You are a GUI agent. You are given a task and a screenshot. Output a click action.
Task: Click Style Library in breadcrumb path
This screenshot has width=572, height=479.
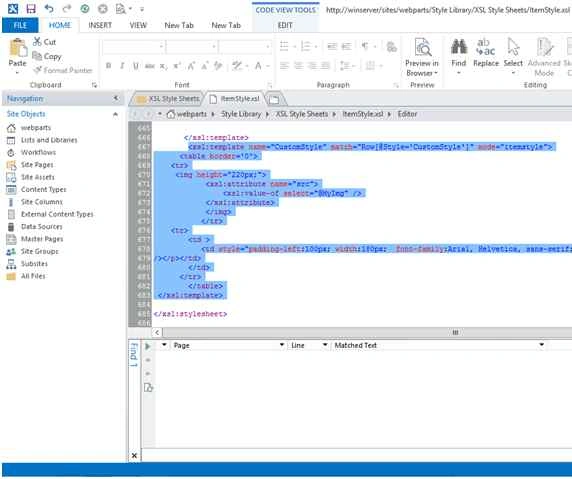[x=241, y=114]
